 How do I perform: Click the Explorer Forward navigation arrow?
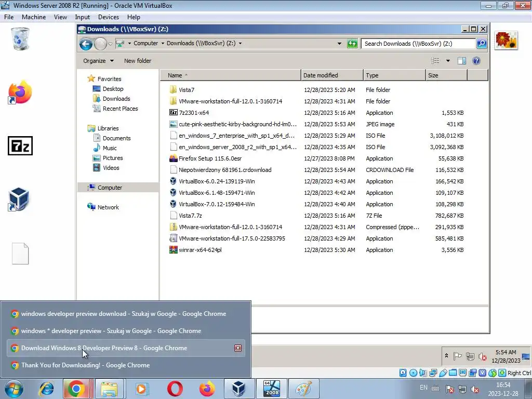pyautogui.click(x=100, y=44)
